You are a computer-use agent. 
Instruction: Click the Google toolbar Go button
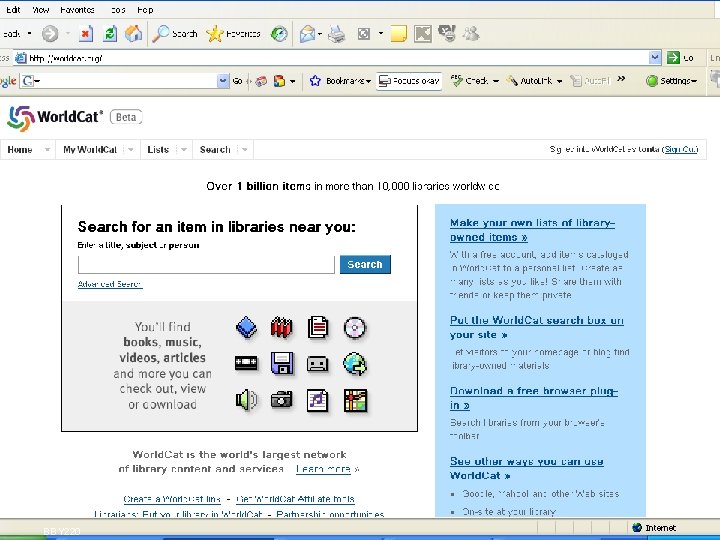[237, 81]
